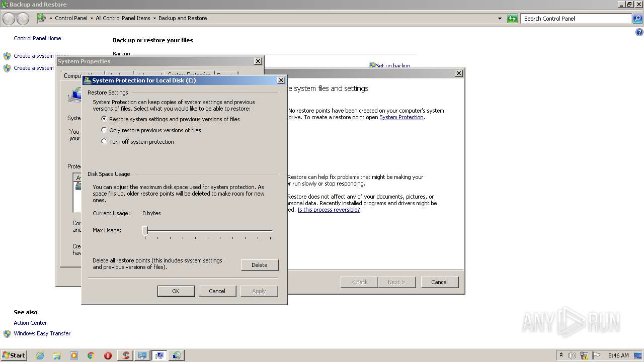Viewport: 644px width, 362px height.
Task: Expand the arrow before Control Panel breadcrumb
Action: pyautogui.click(x=51, y=19)
